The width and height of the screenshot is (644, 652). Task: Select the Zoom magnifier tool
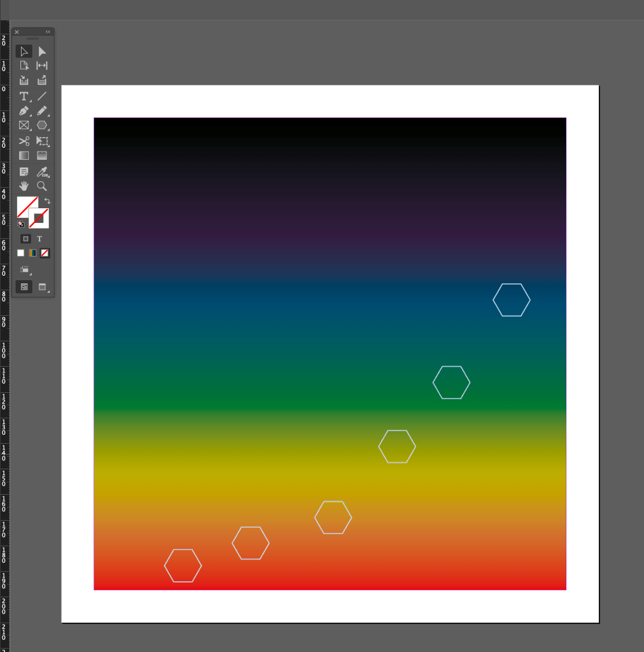[x=42, y=186]
